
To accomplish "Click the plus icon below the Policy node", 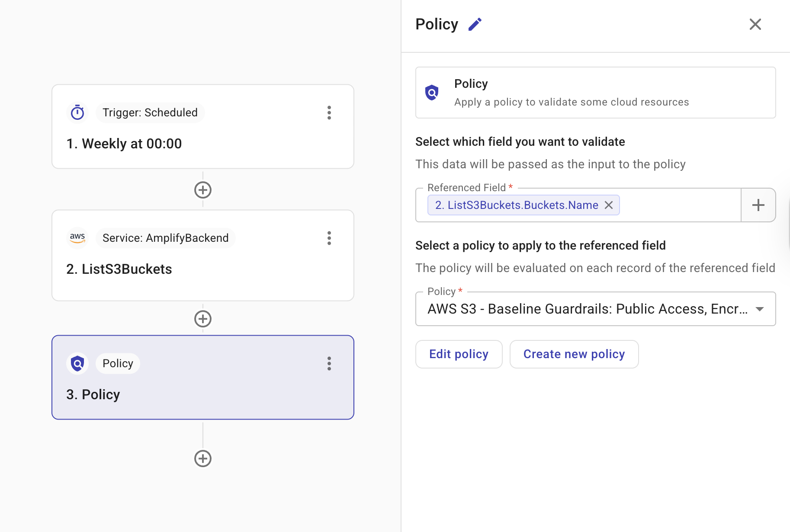I will (x=202, y=458).
